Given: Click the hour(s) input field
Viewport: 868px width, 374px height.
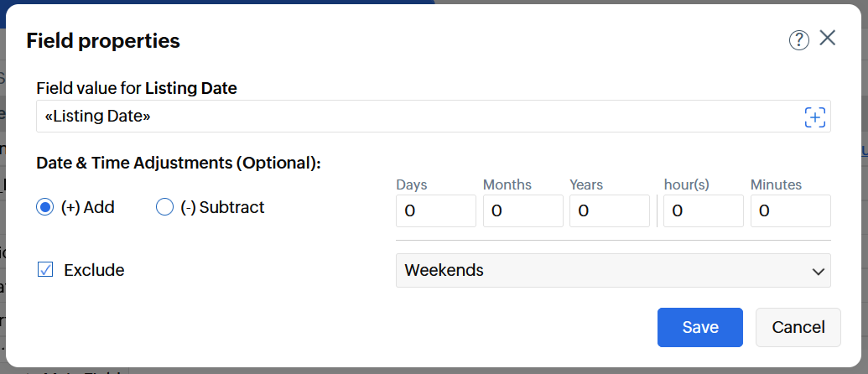Looking at the screenshot, I should coord(703,211).
